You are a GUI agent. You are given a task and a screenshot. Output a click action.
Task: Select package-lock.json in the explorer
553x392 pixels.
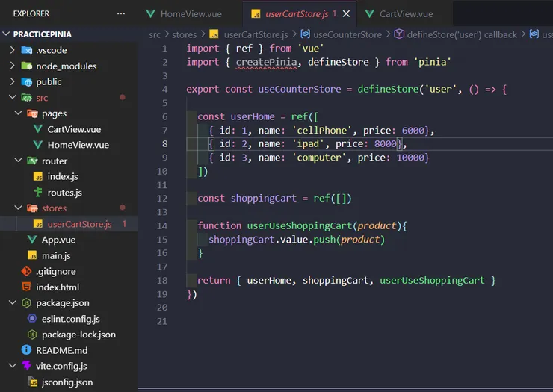[x=78, y=335]
